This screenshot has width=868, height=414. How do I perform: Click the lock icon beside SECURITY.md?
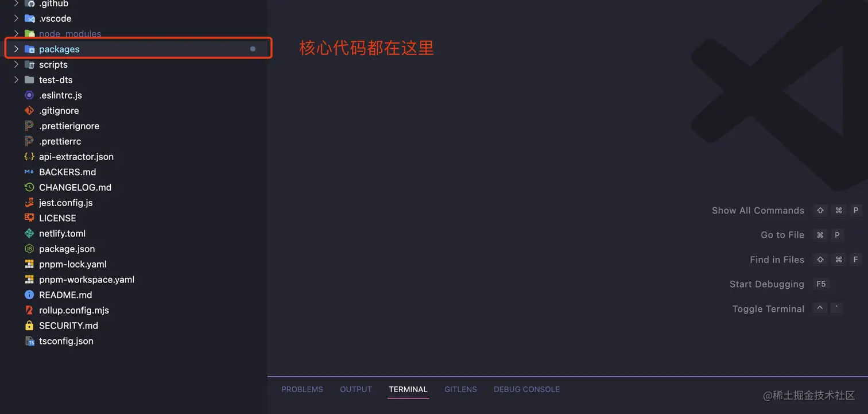[29, 326]
